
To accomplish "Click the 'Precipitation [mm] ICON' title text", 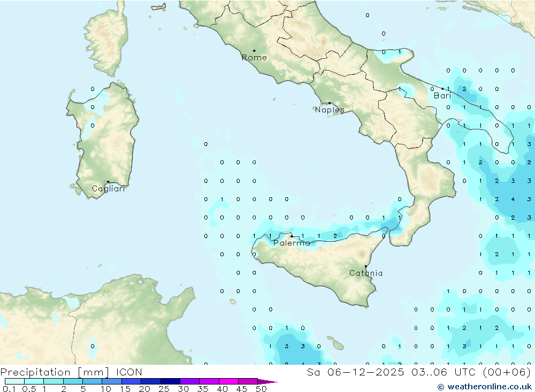I will (71, 372).
